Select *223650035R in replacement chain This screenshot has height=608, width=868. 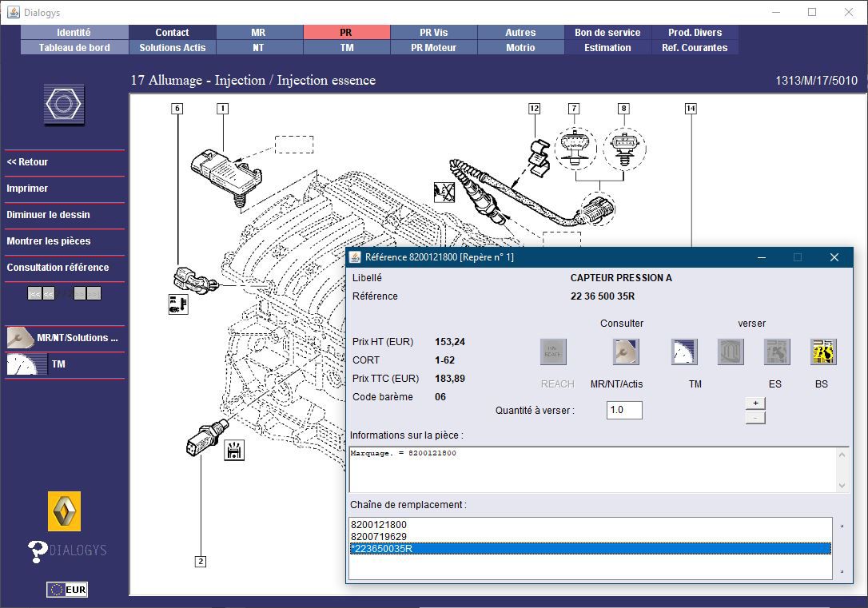tap(590, 549)
